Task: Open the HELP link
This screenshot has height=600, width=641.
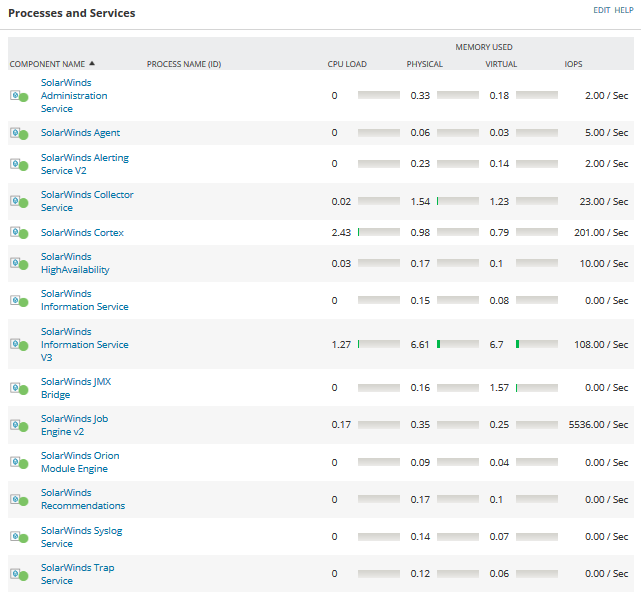Action: click(x=624, y=10)
